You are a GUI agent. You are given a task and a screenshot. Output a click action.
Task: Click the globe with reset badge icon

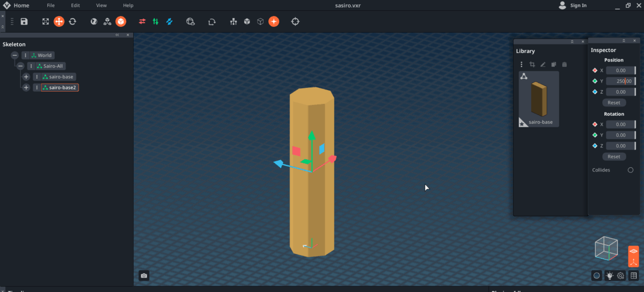click(x=191, y=21)
